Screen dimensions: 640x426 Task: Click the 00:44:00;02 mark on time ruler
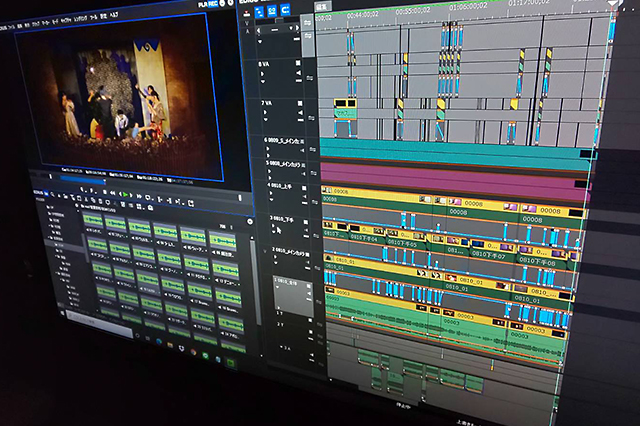click(x=362, y=15)
